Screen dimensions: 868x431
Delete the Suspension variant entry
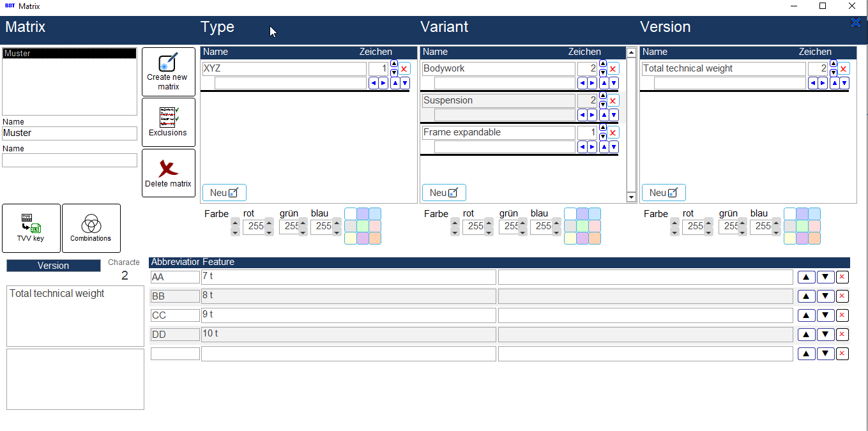[613, 101]
